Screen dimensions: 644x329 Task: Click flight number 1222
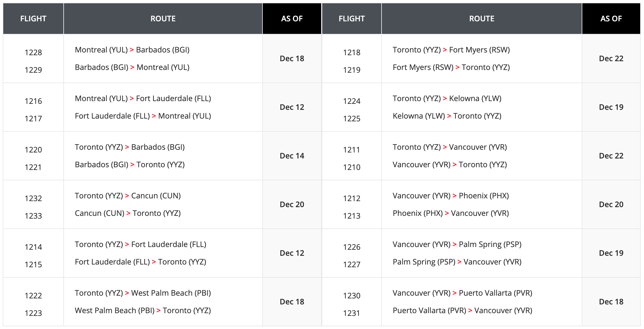[33, 296]
